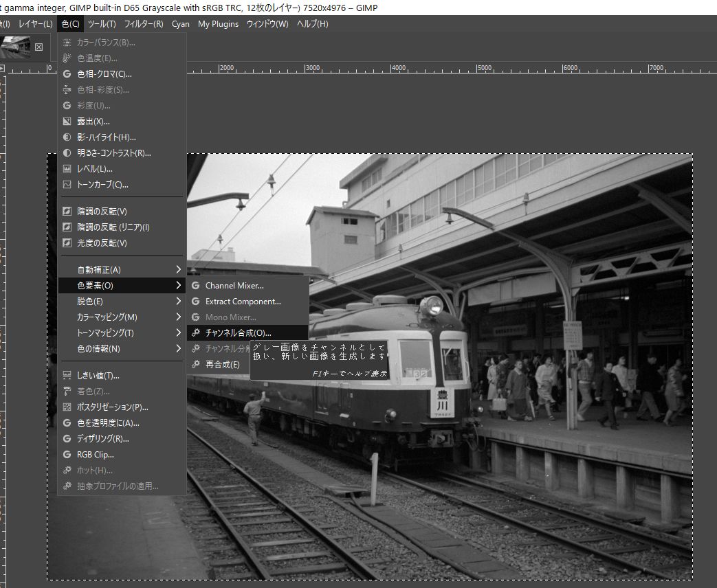The width and height of the screenshot is (717, 588).
Task: Select 影-ハイライト(H)... entry
Action: [122, 137]
